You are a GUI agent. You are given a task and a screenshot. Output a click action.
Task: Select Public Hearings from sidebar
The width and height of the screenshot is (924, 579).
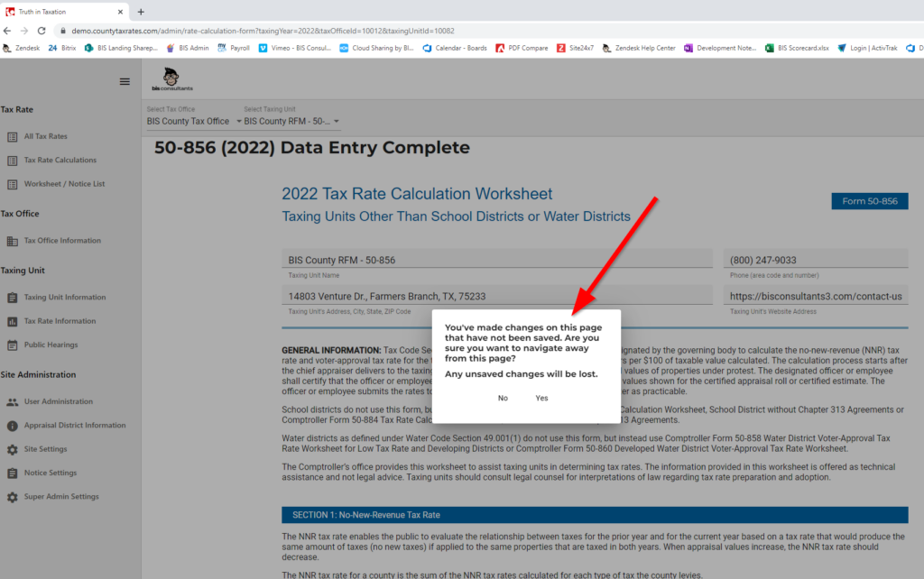[x=51, y=345]
